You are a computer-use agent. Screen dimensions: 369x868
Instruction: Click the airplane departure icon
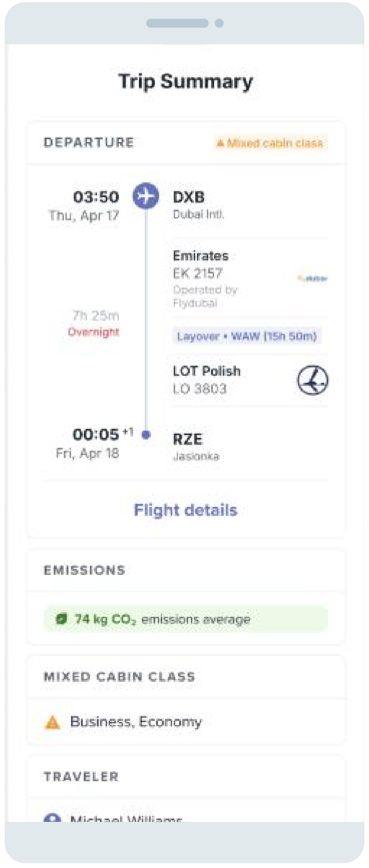(x=146, y=196)
